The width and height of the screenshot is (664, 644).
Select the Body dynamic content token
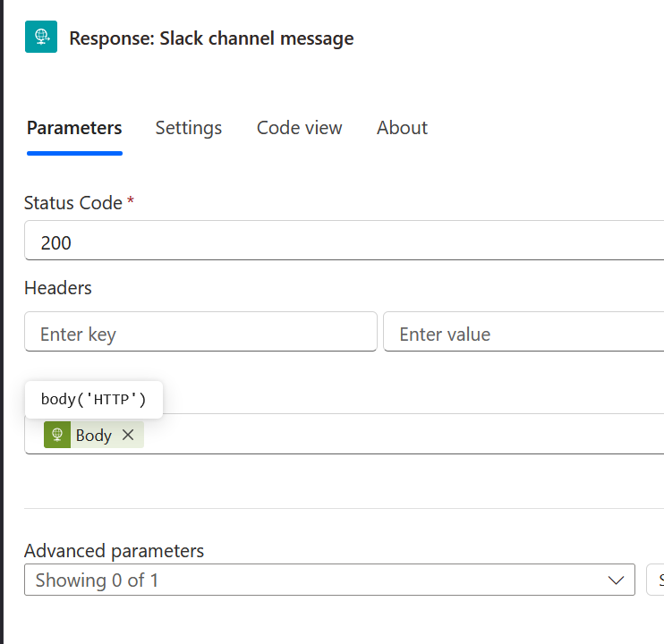click(93, 436)
